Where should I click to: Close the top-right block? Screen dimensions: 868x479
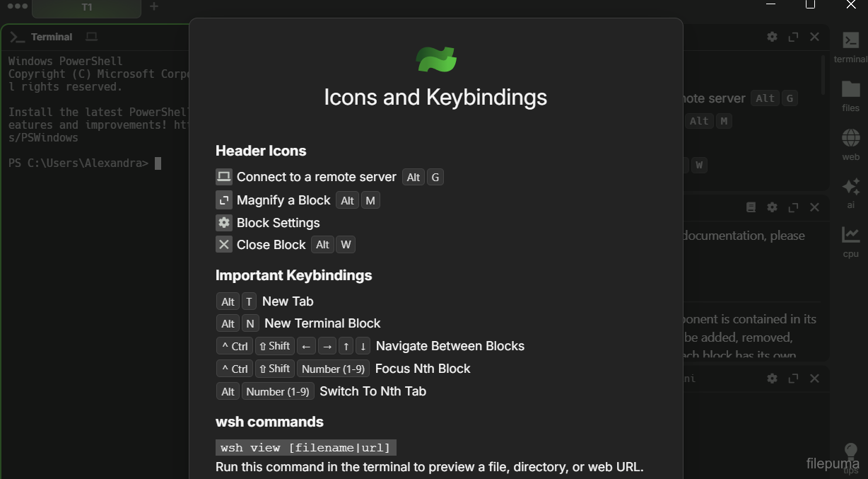[x=814, y=37]
